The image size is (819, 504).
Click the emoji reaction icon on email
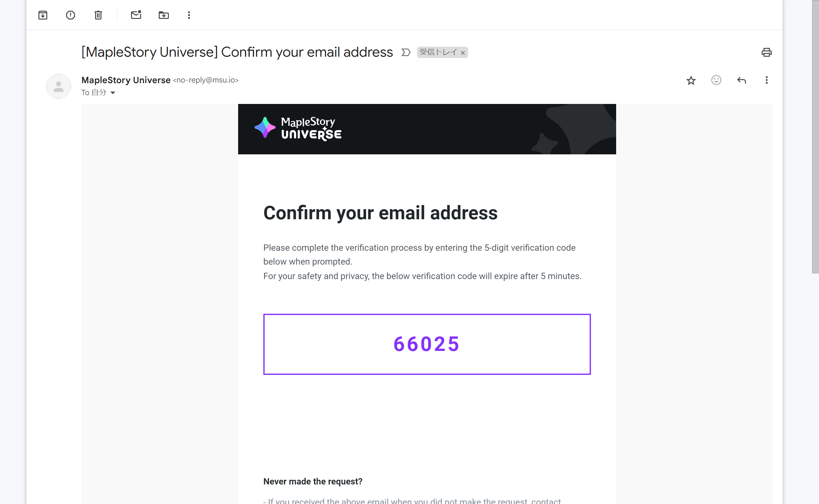pos(716,80)
